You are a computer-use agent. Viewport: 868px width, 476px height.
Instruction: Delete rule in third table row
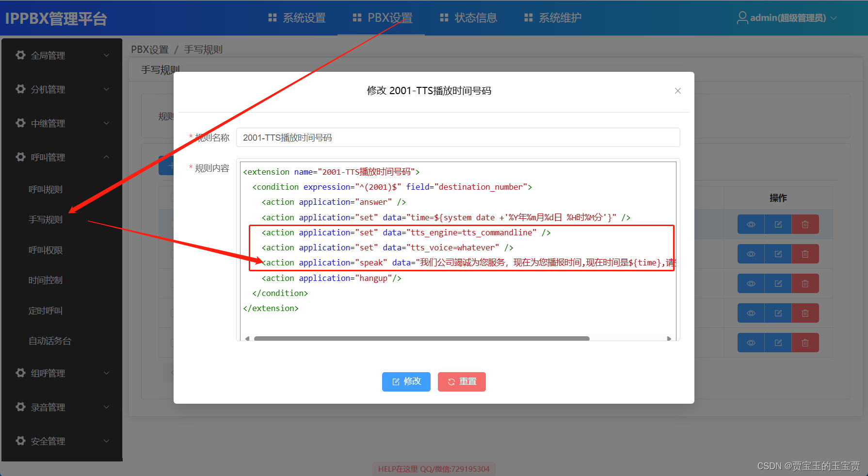(x=805, y=283)
